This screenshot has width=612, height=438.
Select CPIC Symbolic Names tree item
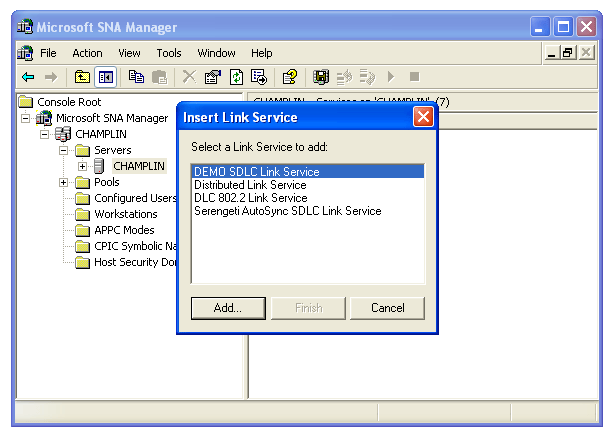click(135, 246)
